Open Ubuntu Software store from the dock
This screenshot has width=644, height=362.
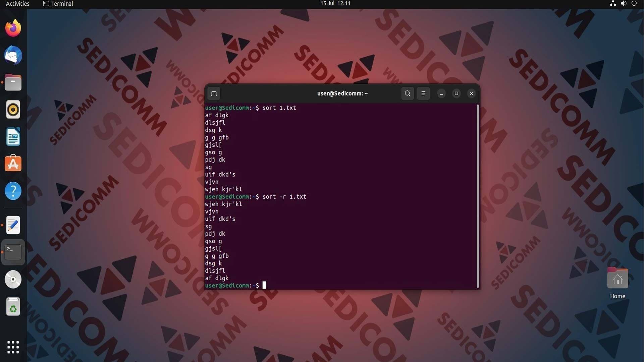click(13, 164)
